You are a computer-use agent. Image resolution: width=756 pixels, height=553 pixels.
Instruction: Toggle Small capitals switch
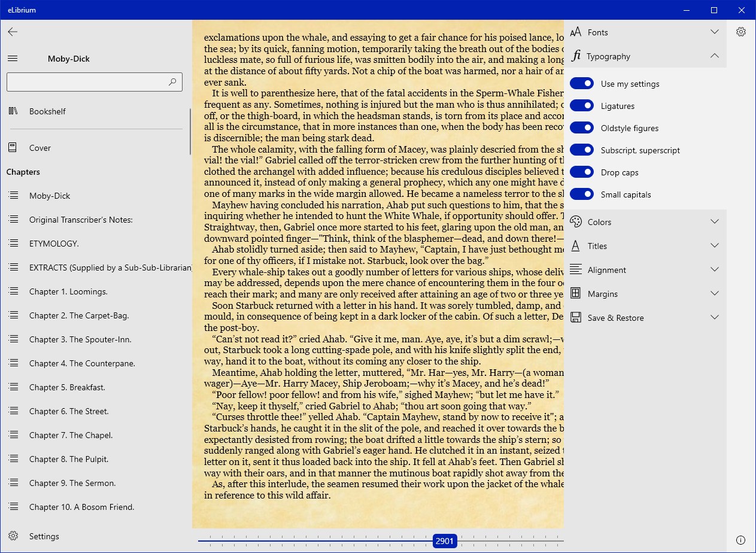582,195
